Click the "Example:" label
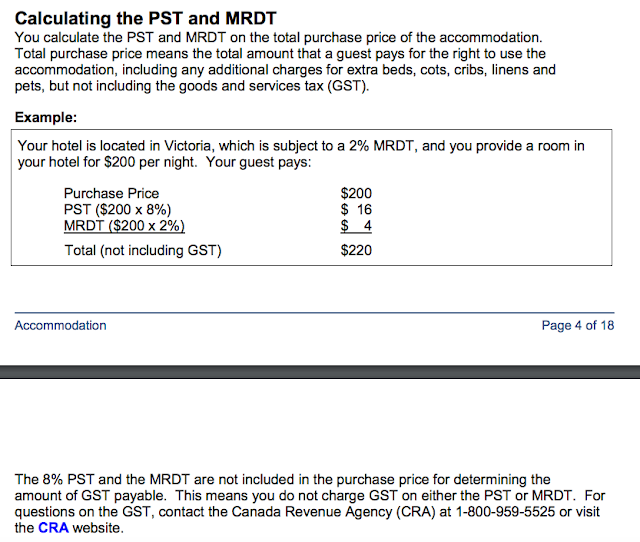 48,117
